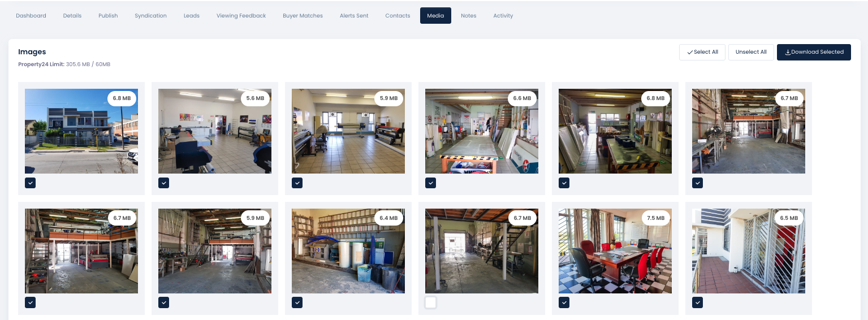The height and width of the screenshot is (320, 868).
Task: Open the Syndication tab
Action: 150,16
